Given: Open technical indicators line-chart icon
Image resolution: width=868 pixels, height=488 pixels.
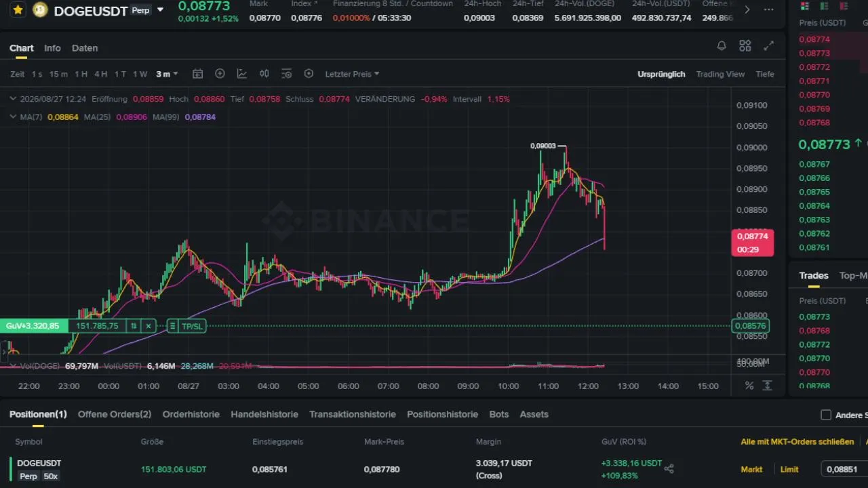Looking at the screenshot, I should pyautogui.click(x=242, y=74).
